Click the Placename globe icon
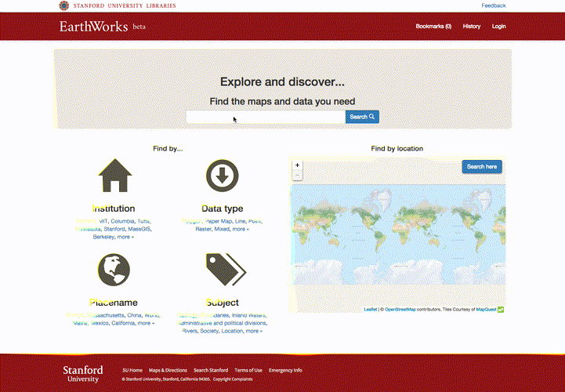 pyautogui.click(x=114, y=270)
